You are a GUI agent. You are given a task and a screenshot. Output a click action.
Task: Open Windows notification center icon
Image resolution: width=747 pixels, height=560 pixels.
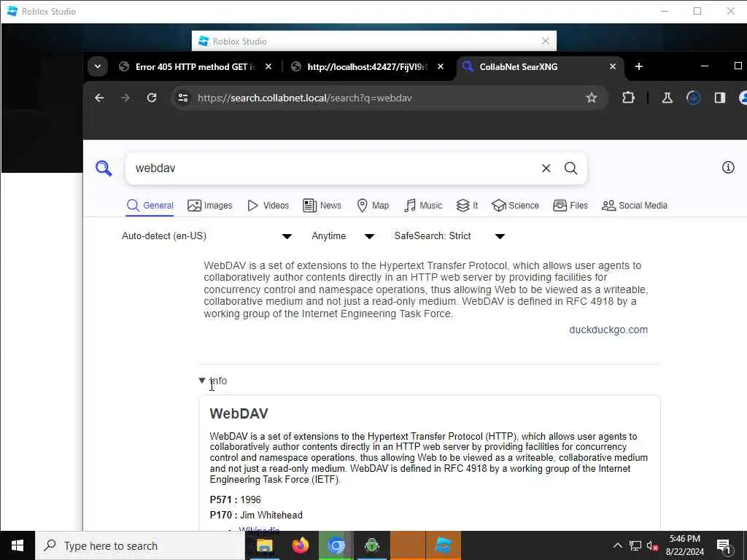pyautogui.click(x=724, y=545)
